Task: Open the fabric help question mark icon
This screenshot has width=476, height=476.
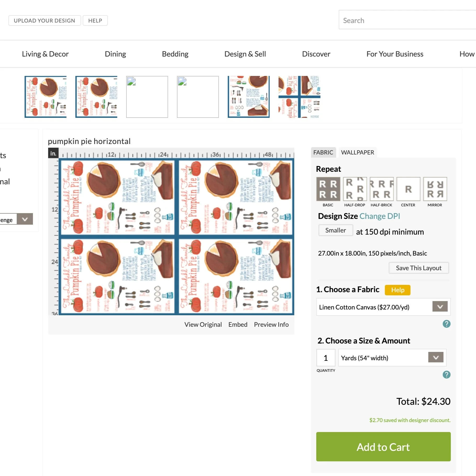Action: click(x=446, y=324)
